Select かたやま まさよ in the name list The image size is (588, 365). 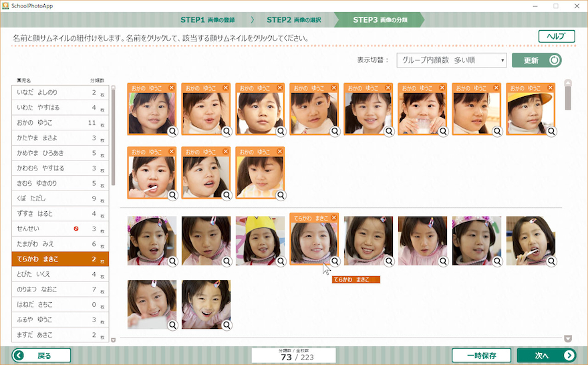(x=60, y=138)
